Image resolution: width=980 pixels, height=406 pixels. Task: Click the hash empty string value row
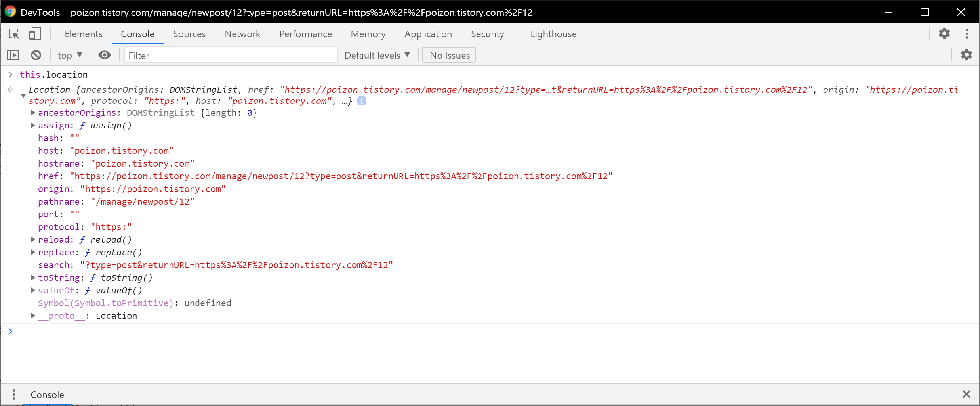click(x=59, y=138)
